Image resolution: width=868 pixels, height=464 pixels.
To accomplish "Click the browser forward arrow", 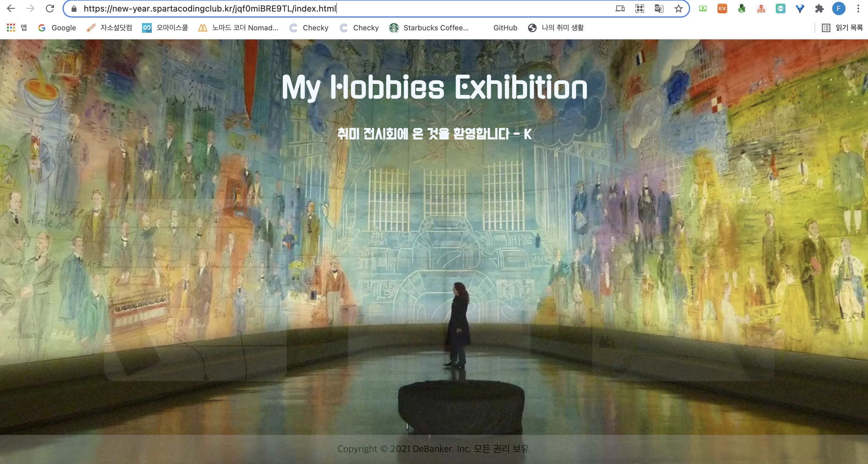I will tap(30, 8).
